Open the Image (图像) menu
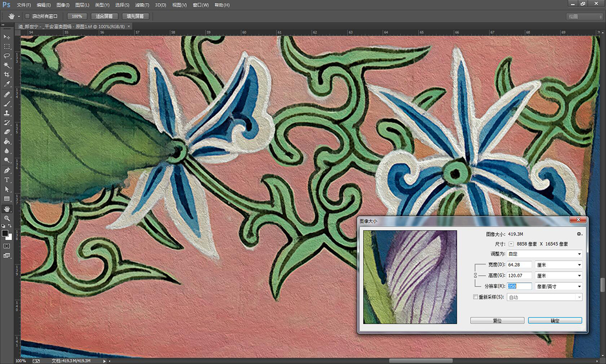Screen dimensions: 606x364 63,5
